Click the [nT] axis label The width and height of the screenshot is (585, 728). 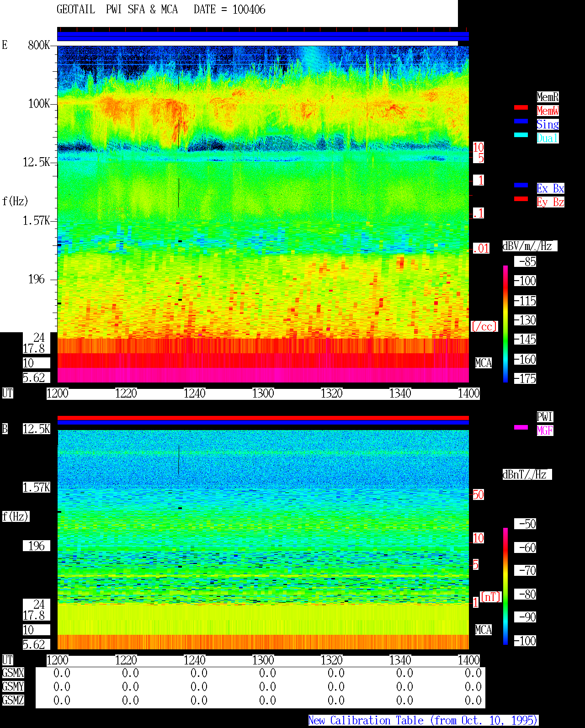[x=491, y=597]
